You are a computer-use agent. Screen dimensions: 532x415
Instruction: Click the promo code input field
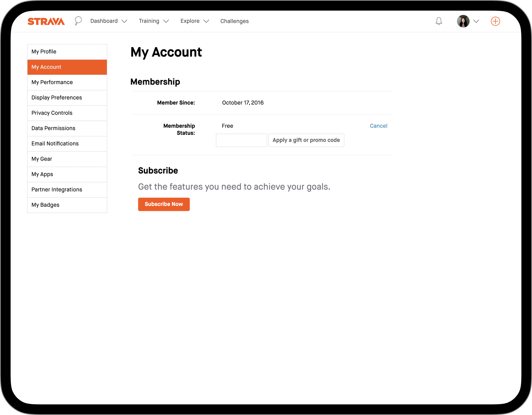[x=241, y=140]
